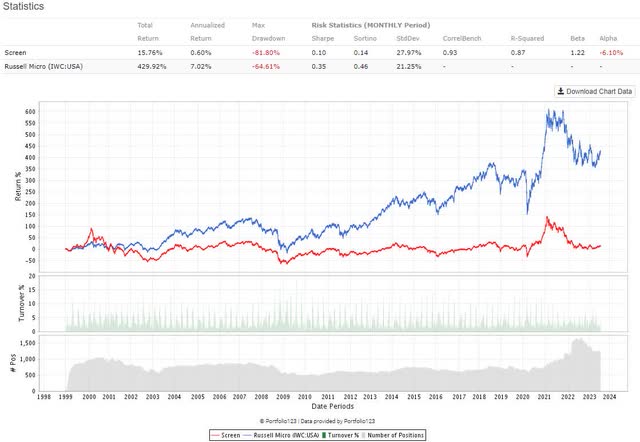Click Alpha value -6.10%
Viewport: 640px width, 442px height.
point(611,53)
